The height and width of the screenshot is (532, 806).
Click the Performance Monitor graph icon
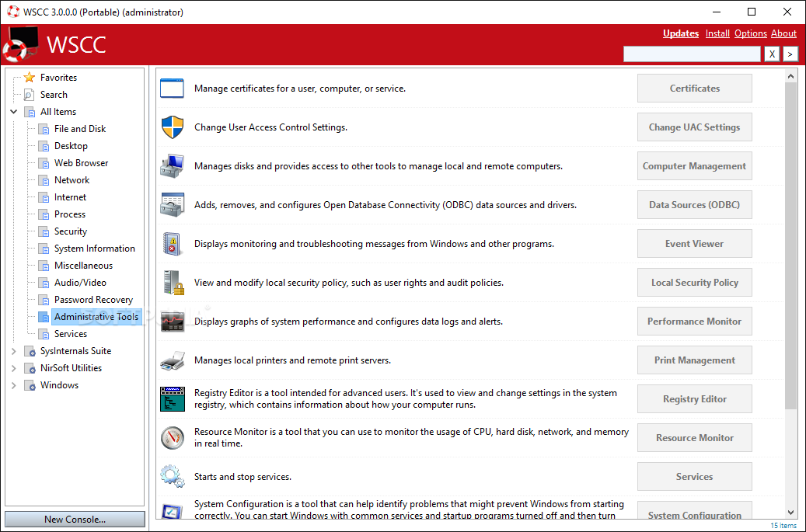[173, 322]
